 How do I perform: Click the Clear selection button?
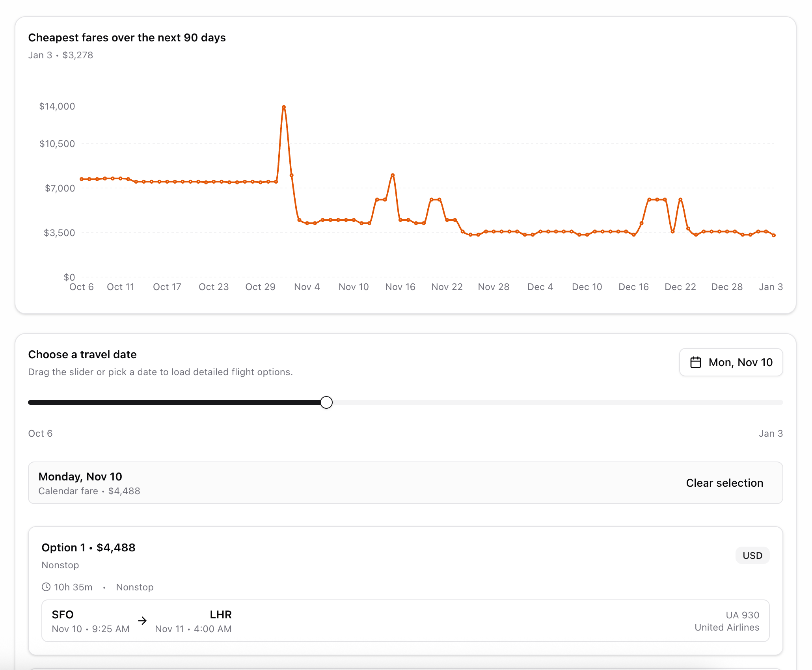coord(724,483)
